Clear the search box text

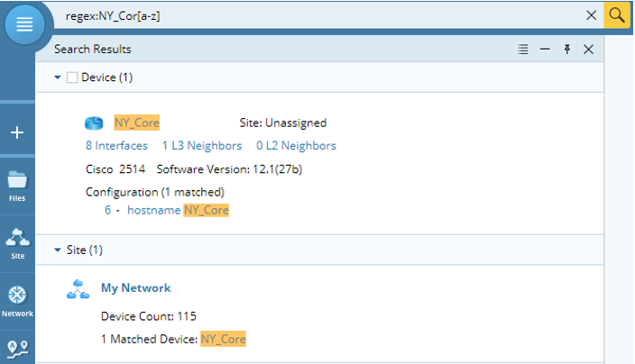tap(592, 15)
